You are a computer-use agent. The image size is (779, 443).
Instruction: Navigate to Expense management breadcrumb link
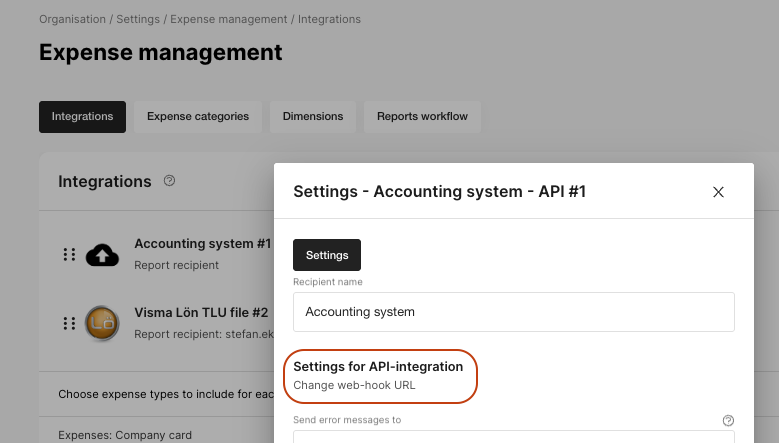pyautogui.click(x=229, y=19)
